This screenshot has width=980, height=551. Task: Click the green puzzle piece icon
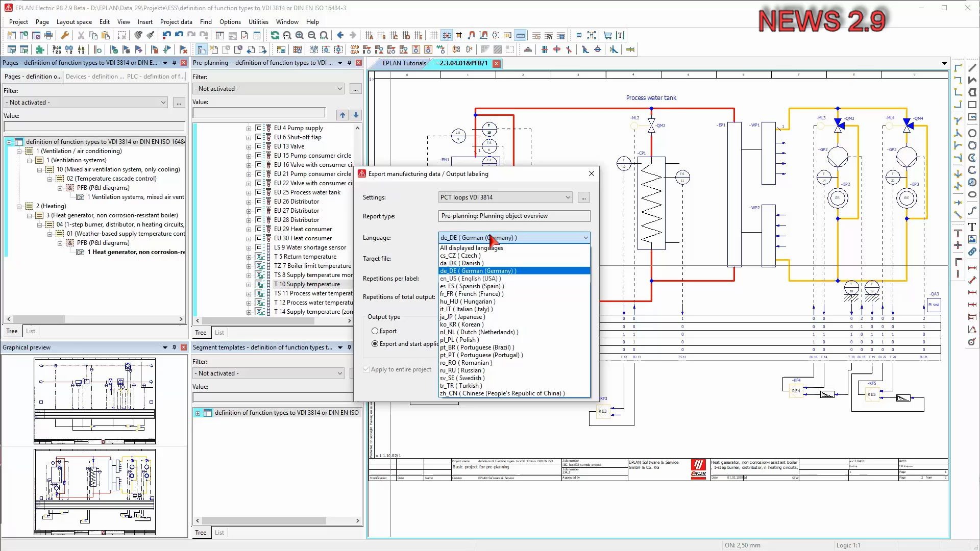coord(40,49)
